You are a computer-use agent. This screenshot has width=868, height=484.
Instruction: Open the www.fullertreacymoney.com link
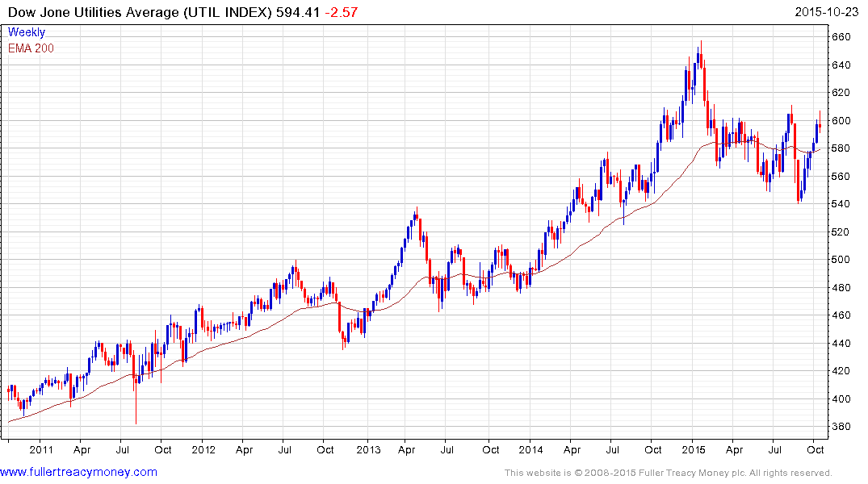click(78, 472)
